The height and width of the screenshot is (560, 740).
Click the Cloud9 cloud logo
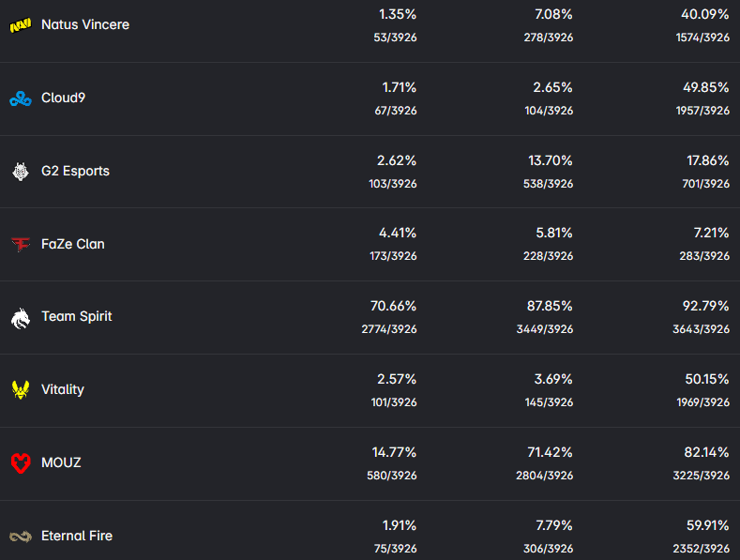coord(20,98)
